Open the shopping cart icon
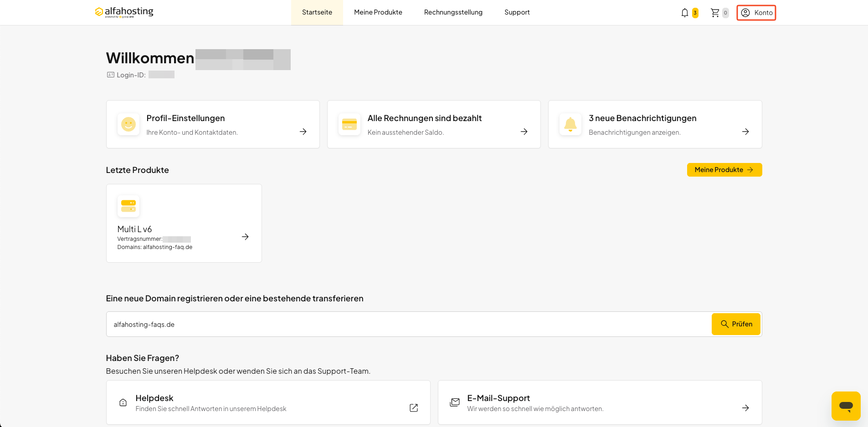The height and width of the screenshot is (427, 868). (x=715, y=13)
